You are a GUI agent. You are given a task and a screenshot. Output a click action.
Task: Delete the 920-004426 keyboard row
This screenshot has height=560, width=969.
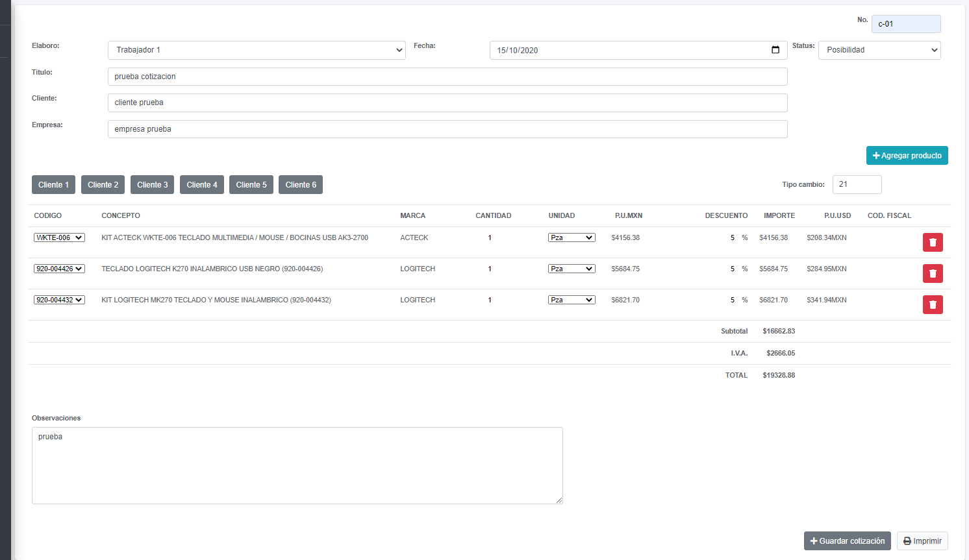click(x=933, y=273)
